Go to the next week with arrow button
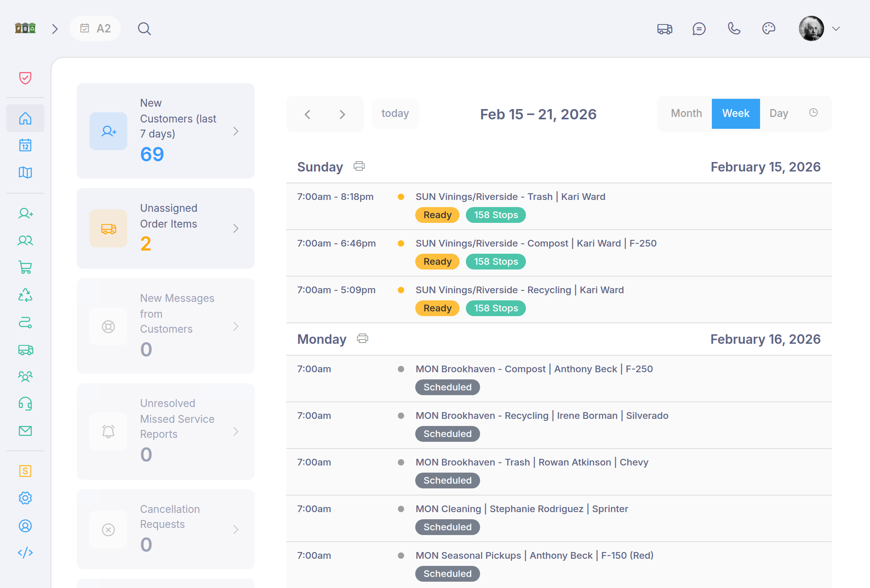Viewport: 870px width, 588px height. (x=342, y=114)
